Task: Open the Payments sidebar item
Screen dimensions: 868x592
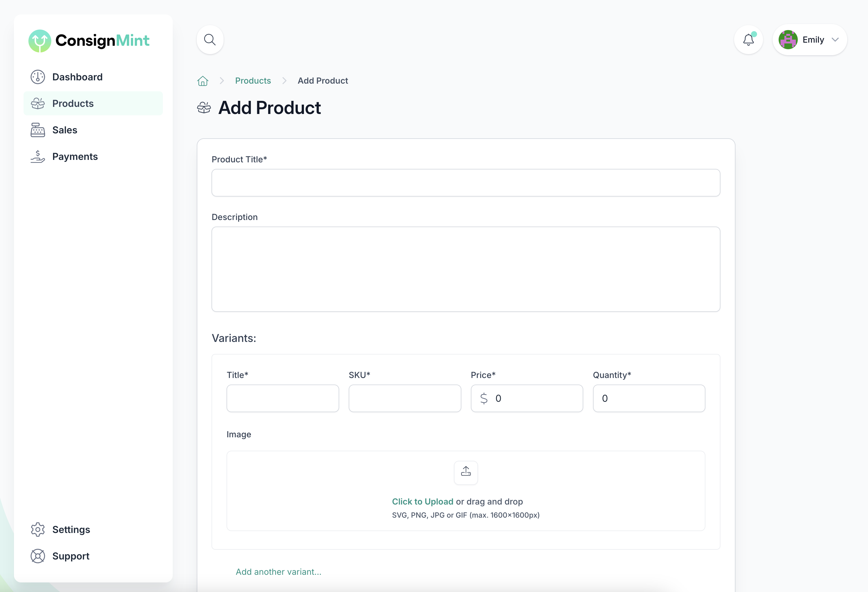Action: click(x=75, y=157)
